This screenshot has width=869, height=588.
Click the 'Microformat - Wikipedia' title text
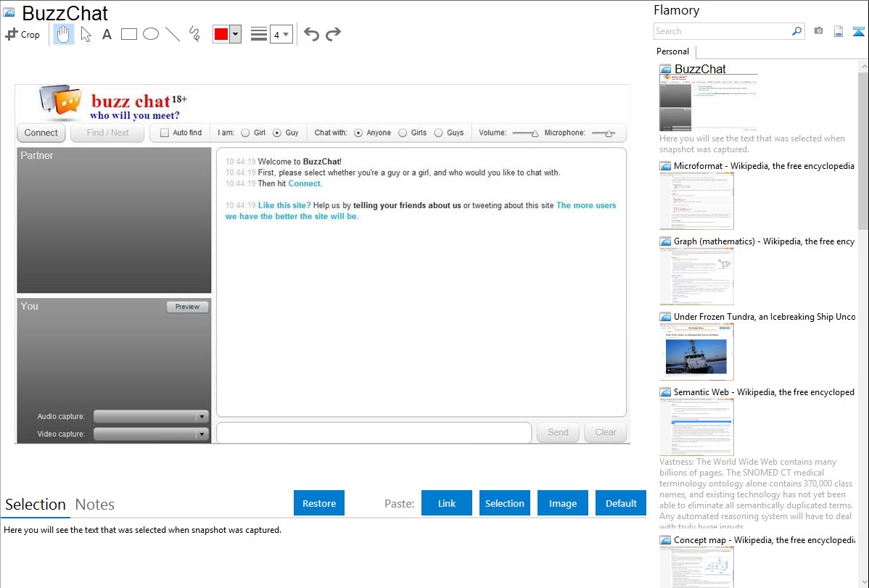[x=764, y=166]
